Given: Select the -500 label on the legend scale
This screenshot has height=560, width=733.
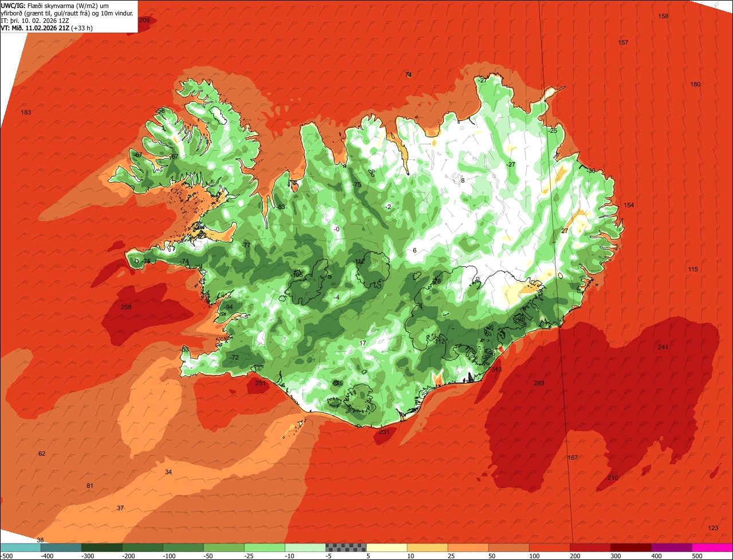Looking at the screenshot, I should (x=6, y=555).
